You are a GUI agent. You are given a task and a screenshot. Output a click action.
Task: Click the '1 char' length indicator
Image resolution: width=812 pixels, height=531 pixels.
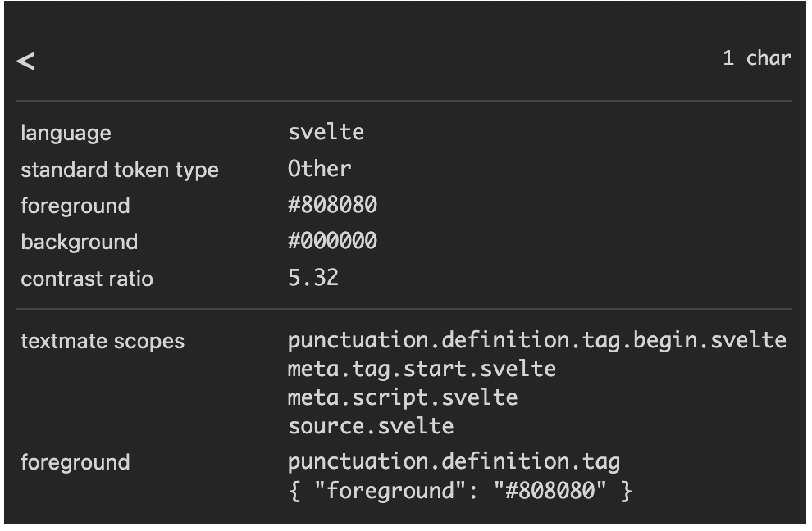[756, 58]
